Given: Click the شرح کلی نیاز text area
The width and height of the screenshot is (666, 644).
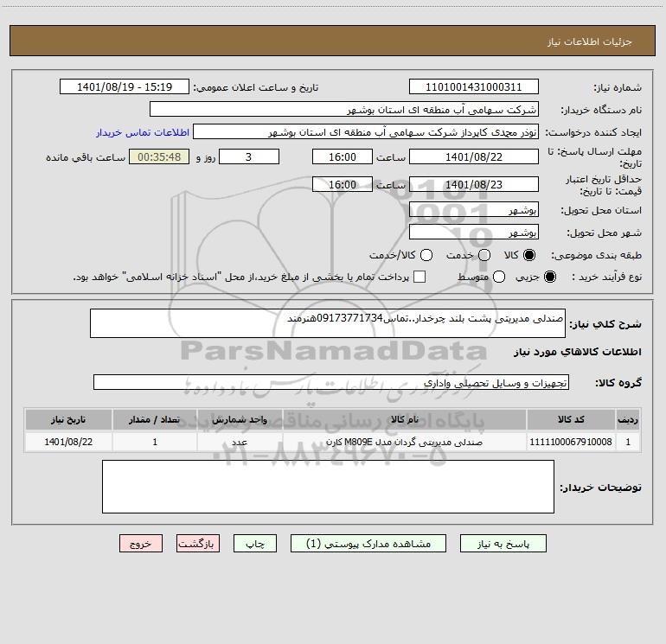Looking at the screenshot, I should coord(328,323).
